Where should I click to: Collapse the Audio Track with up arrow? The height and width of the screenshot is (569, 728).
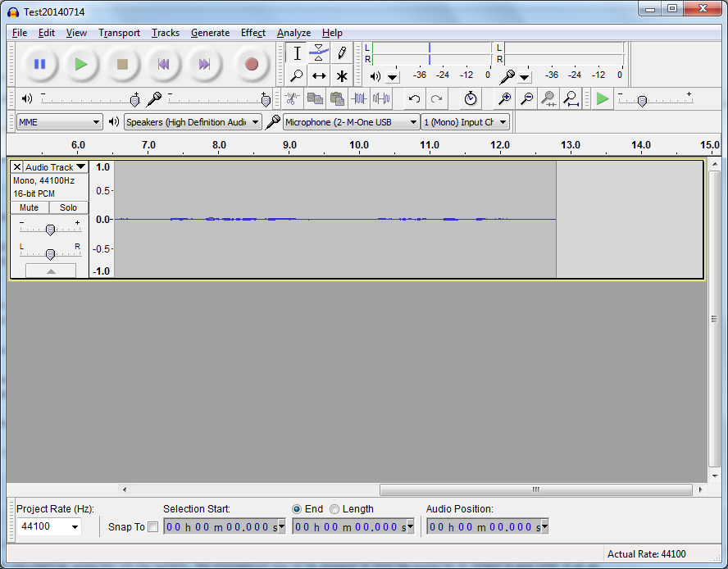point(51,271)
